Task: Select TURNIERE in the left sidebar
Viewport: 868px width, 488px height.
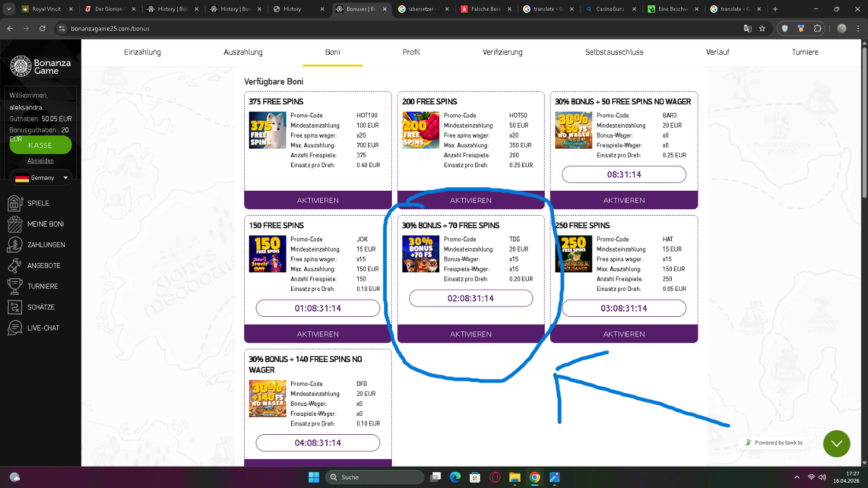Action: 33,286
